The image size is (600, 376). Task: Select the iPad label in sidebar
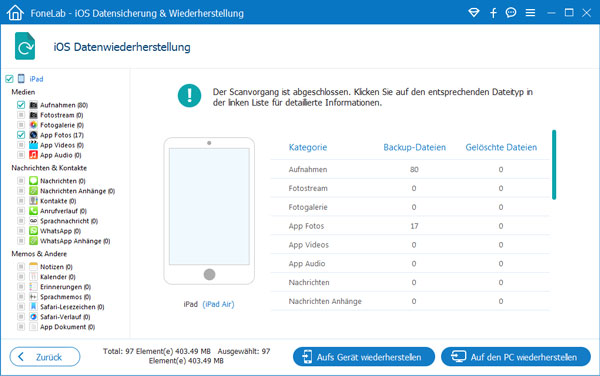(36, 79)
